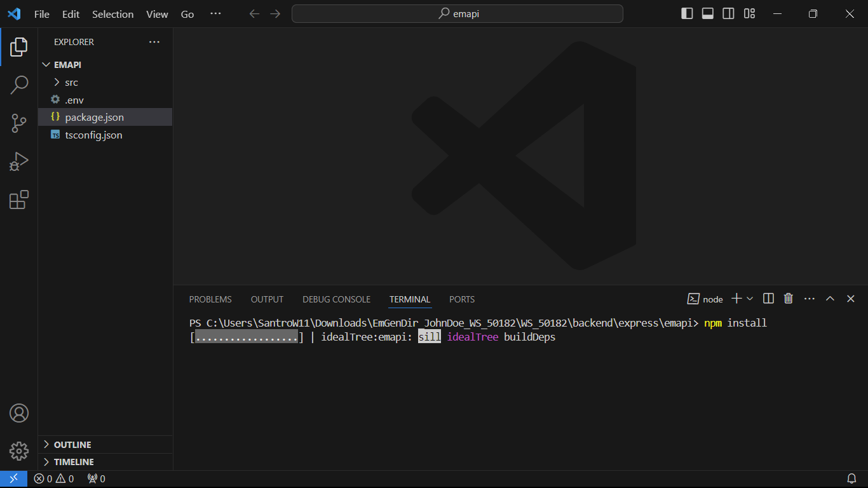This screenshot has width=868, height=488.
Task: Select package.json in Explorer
Action: (105, 118)
